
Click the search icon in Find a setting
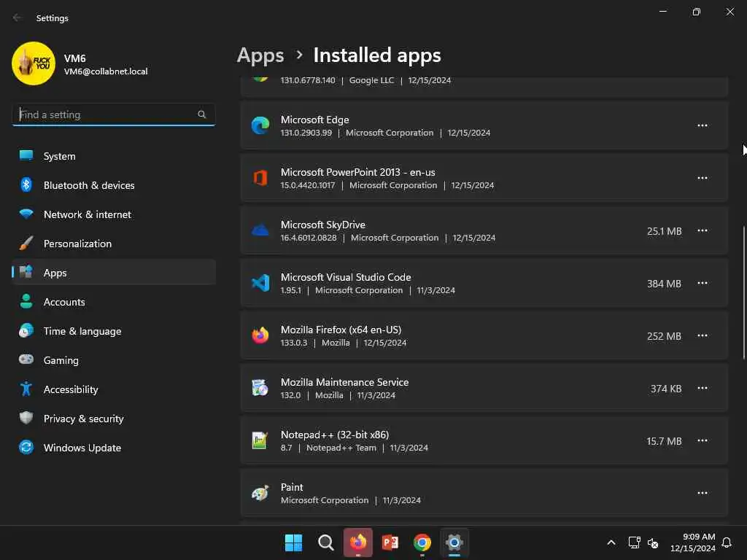(x=202, y=114)
